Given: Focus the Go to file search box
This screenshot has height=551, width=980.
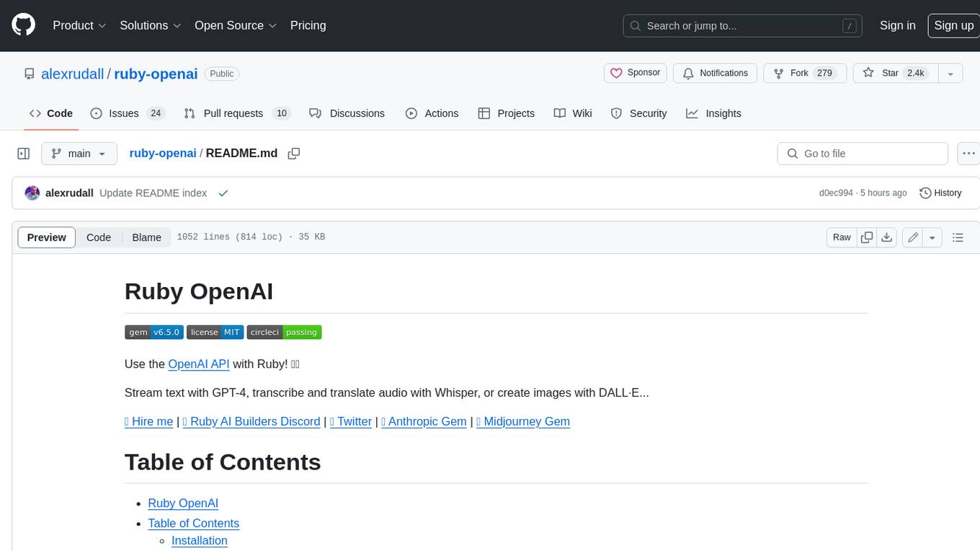Looking at the screenshot, I should pyautogui.click(x=863, y=154).
